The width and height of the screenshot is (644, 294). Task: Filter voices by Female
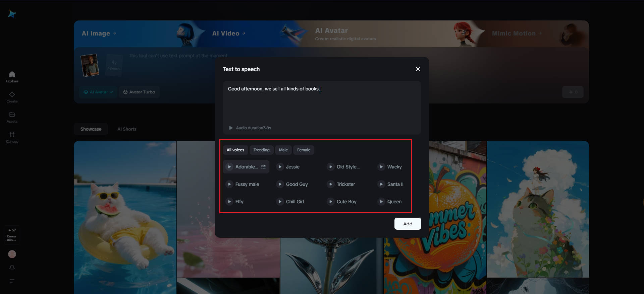coord(304,150)
